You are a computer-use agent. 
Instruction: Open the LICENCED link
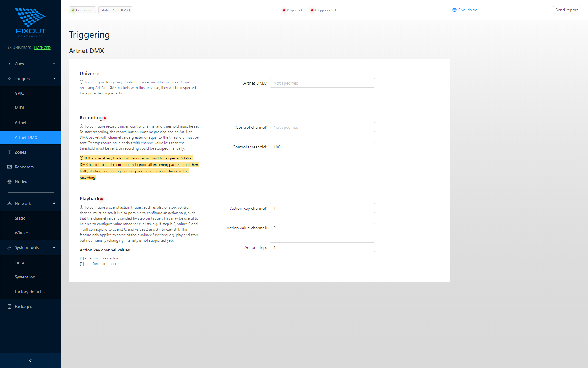42,48
